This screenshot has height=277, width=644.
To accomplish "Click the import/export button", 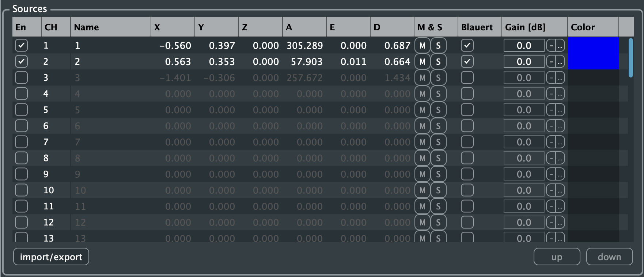I will (51, 257).
